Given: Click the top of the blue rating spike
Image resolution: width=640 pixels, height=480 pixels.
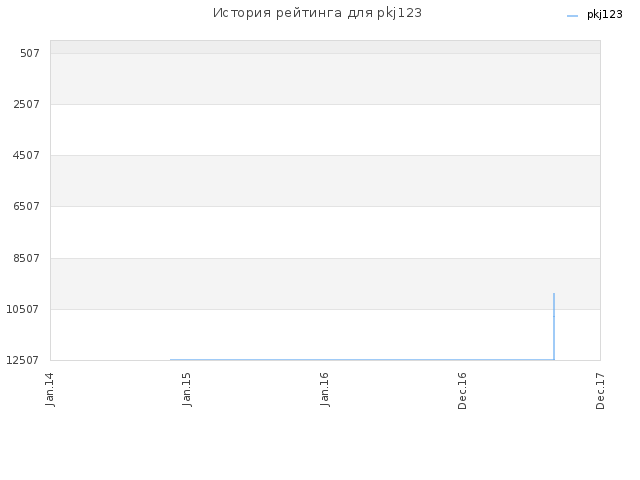Looking at the screenshot, I should coord(554,294).
